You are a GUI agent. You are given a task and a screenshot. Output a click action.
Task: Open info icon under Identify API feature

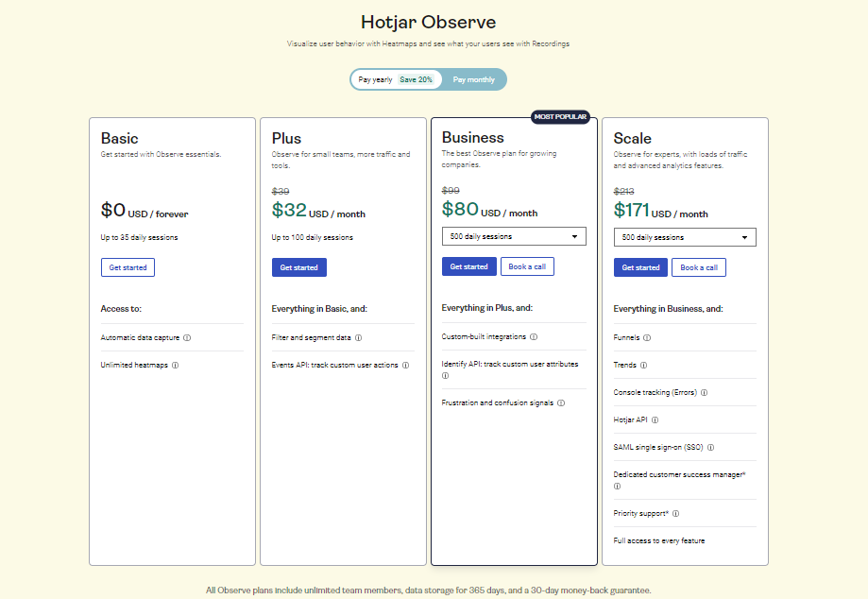coord(445,376)
